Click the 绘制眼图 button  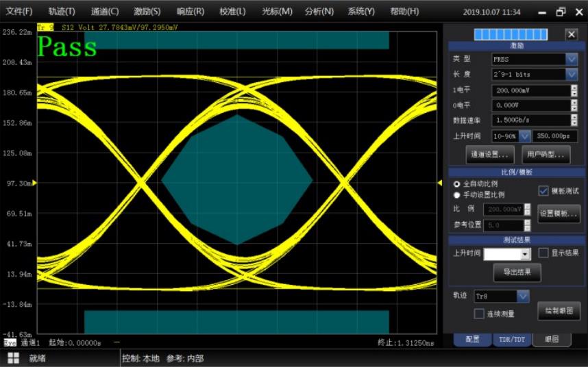[559, 311]
